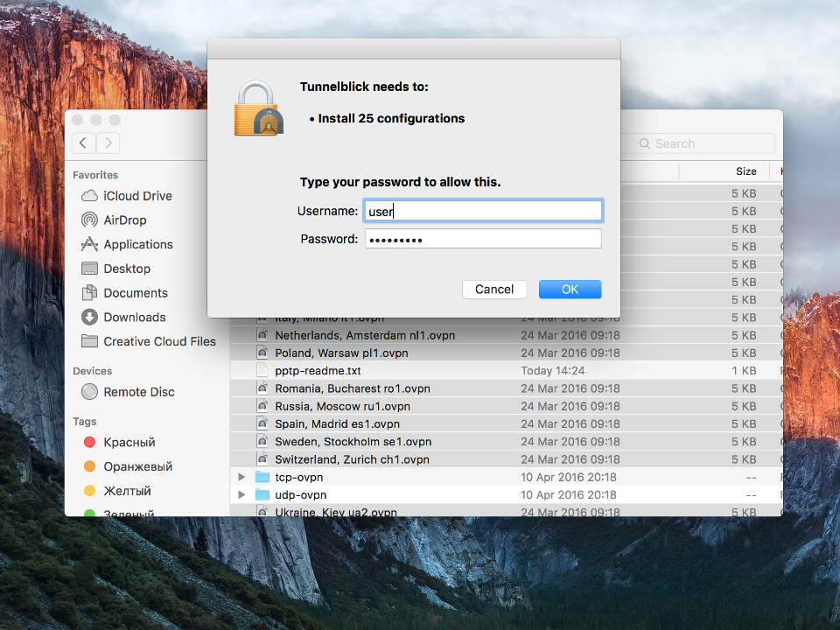Click the Favorites sidebar heading
840x630 pixels.
[x=95, y=175]
